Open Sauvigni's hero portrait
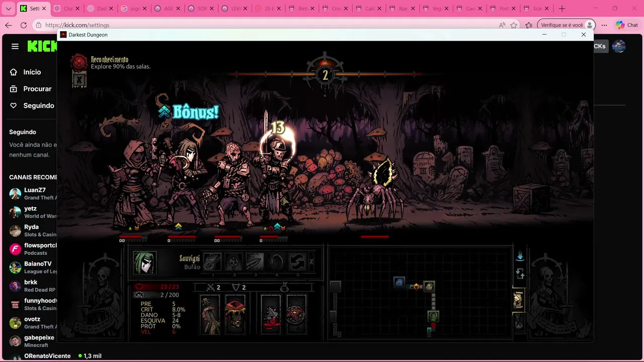 [144, 262]
